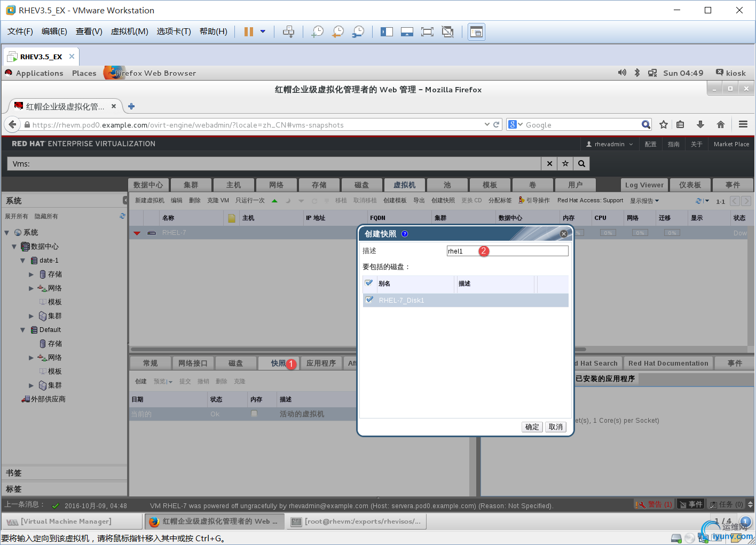Viewport: 756px width, 545px height.
Task: Open Firefox downloads arrow icon
Action: point(700,124)
